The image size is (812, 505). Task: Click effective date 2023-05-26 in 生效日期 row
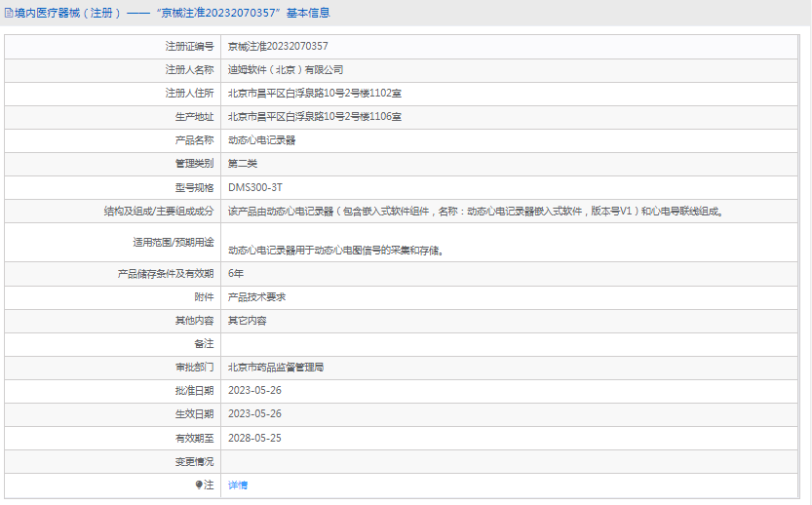click(x=254, y=413)
